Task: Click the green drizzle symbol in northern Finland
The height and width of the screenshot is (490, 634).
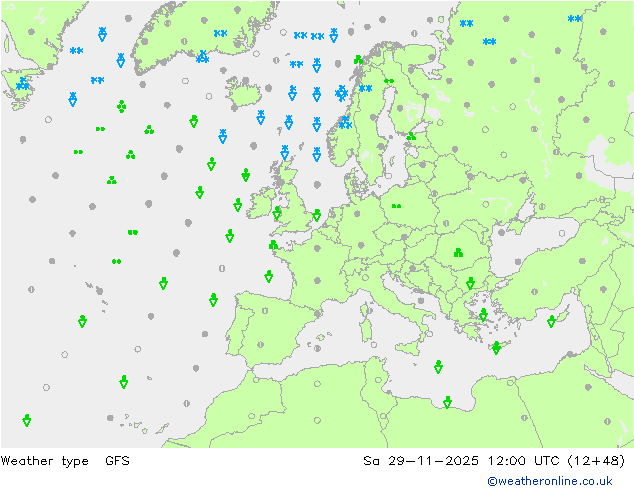Action: [x=389, y=81]
